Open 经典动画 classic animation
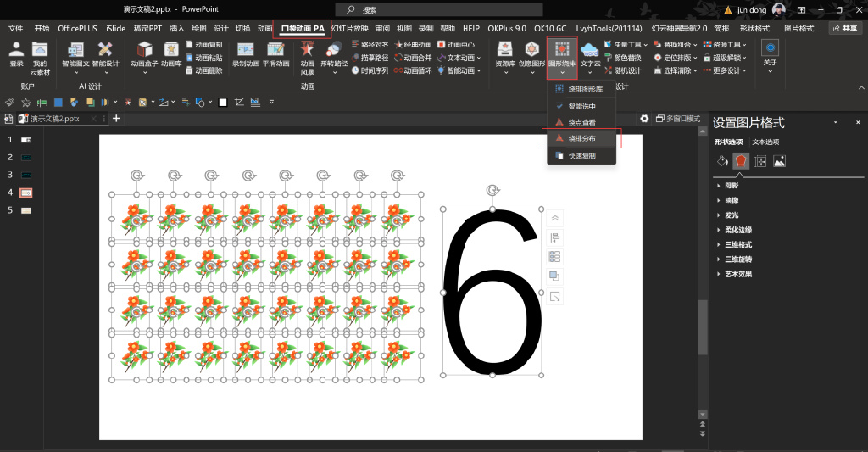This screenshot has height=452, width=868. click(413, 44)
